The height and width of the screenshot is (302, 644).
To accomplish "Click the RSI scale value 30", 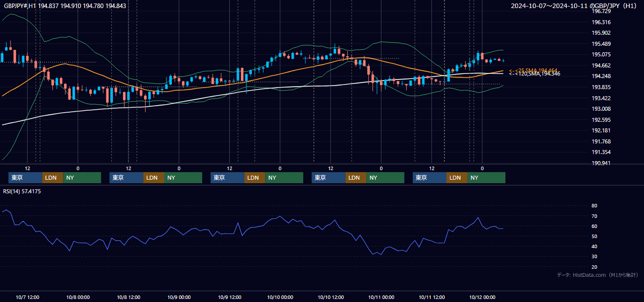I will point(595,257).
